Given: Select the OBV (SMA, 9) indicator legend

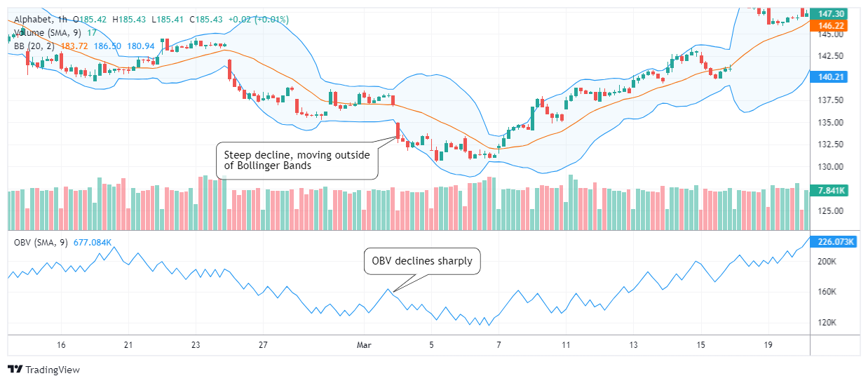Looking at the screenshot, I should [x=42, y=243].
